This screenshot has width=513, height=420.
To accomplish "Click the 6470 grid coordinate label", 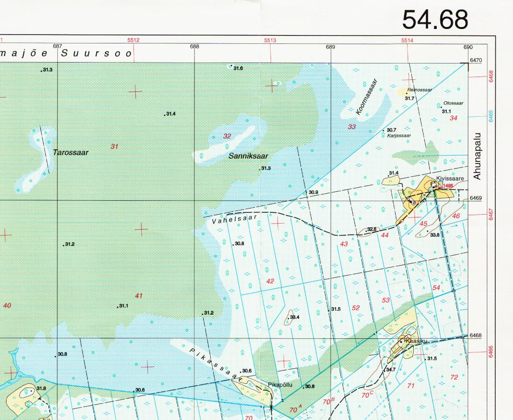I will pos(476,60).
